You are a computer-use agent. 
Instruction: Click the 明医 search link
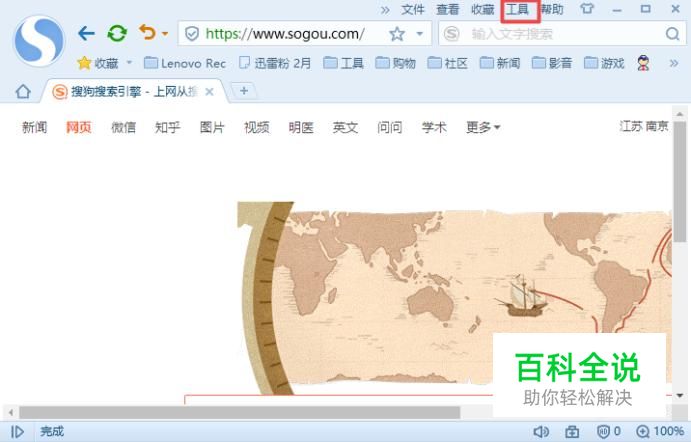(301, 127)
